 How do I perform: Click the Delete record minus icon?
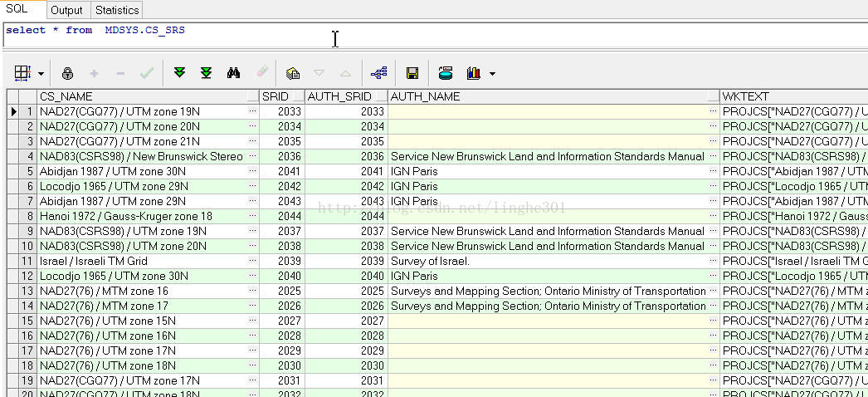(120, 73)
